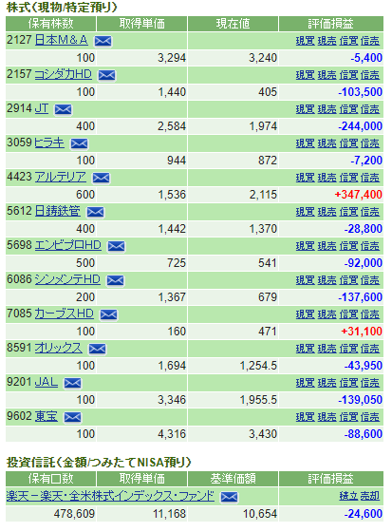Viewport: 392px width, 532px height.
Task: Click the 2,115 current price value
Action: 263,195
